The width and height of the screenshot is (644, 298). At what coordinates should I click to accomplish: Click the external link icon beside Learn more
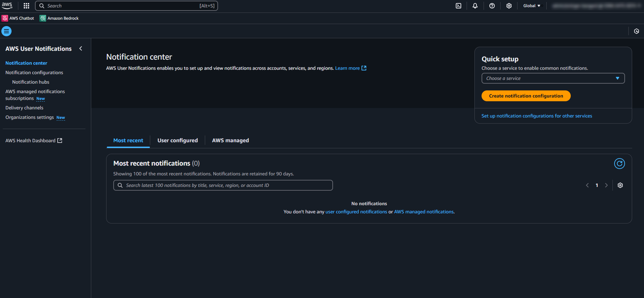click(x=364, y=68)
